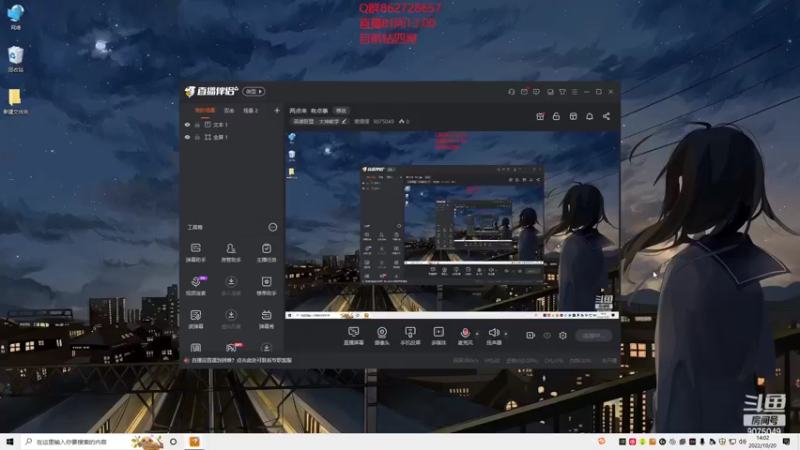
Task: Toggle the screen orientation pill beside logo
Action: (254, 91)
